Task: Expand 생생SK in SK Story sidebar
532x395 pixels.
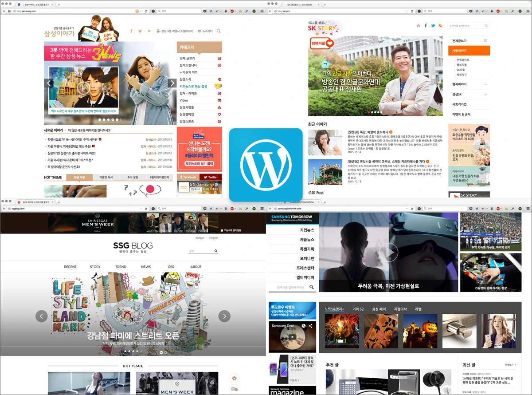Action: [485, 94]
